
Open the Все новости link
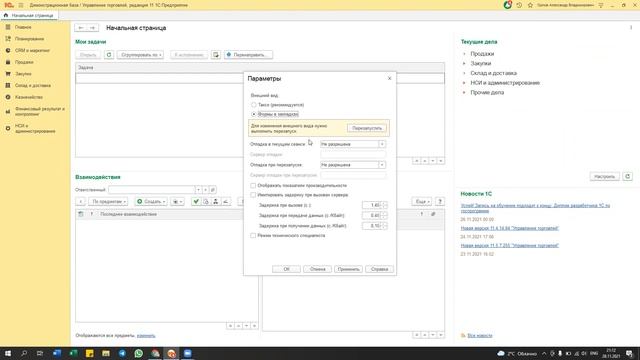click(480, 336)
